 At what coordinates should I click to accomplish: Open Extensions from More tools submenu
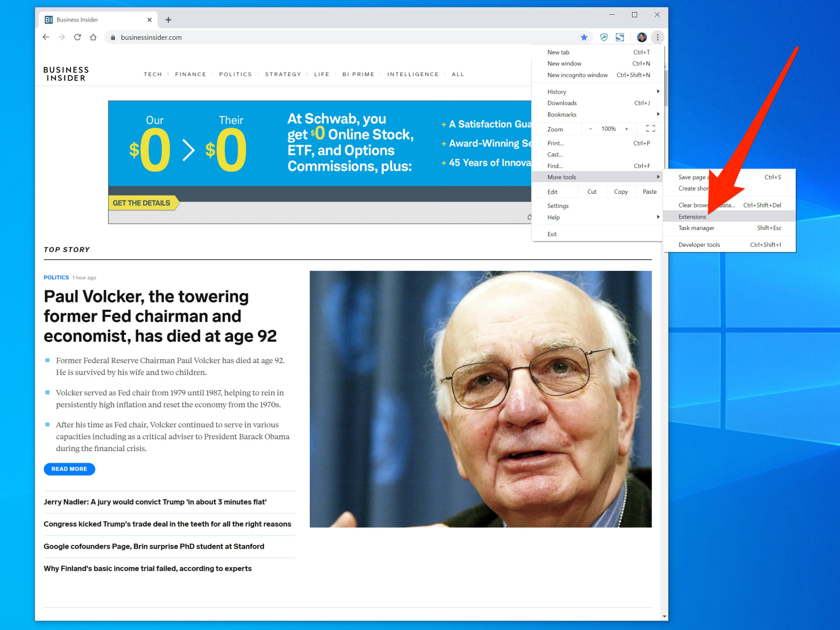click(x=730, y=217)
